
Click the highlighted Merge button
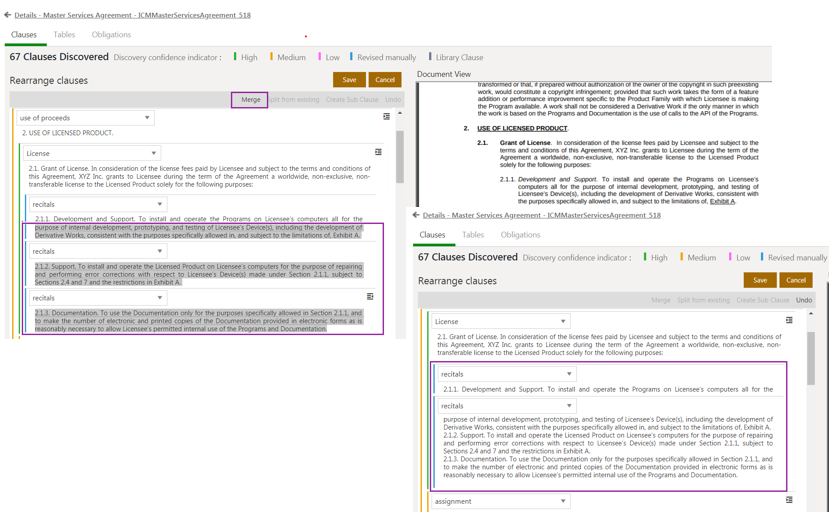[250, 99]
